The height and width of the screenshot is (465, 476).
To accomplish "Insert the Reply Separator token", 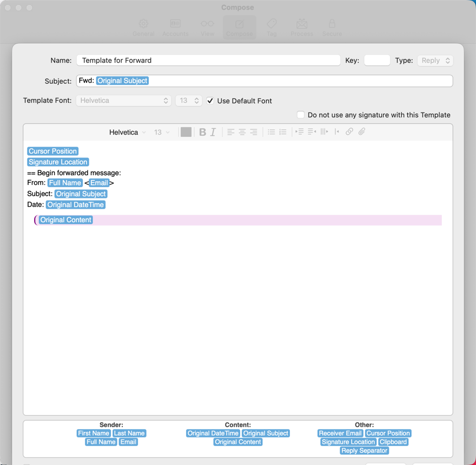I will click(x=364, y=450).
